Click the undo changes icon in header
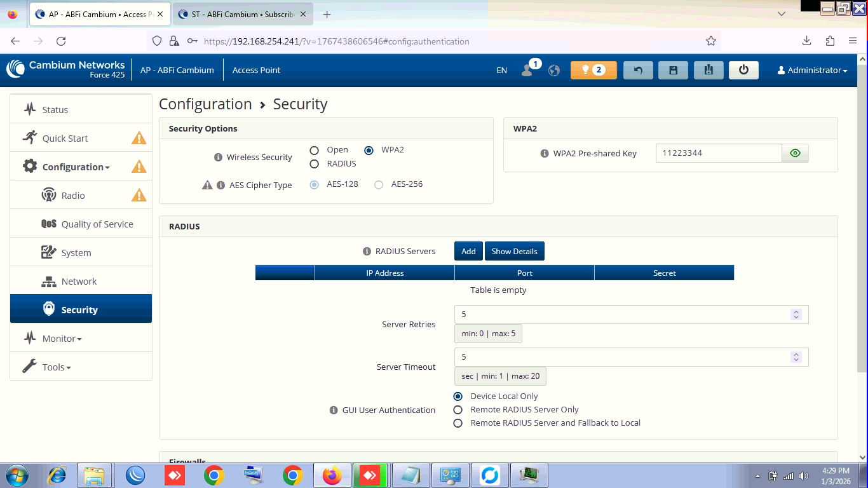The width and height of the screenshot is (868, 488). 638,70
